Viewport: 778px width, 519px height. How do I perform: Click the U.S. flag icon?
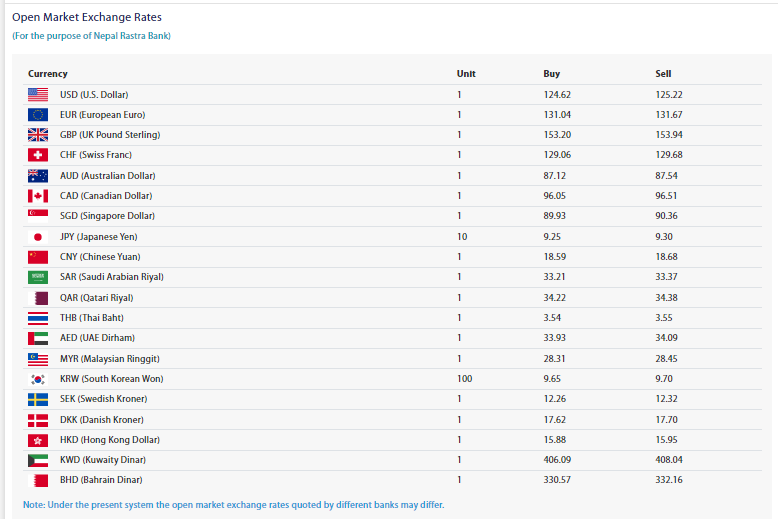(x=38, y=94)
